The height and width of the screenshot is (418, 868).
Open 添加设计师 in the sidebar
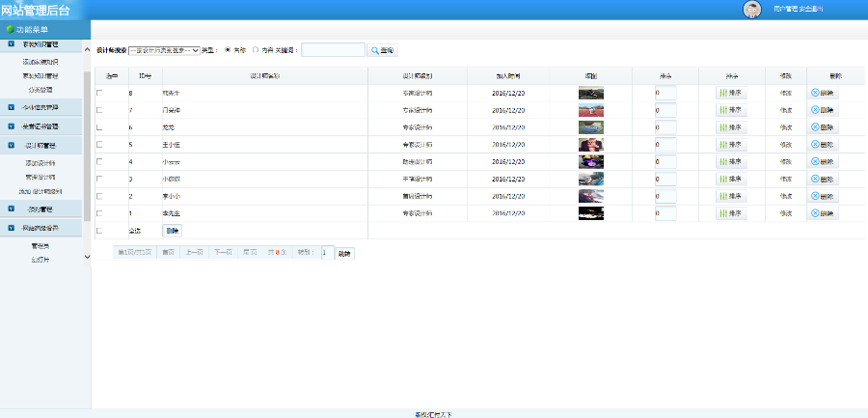pyautogui.click(x=41, y=163)
